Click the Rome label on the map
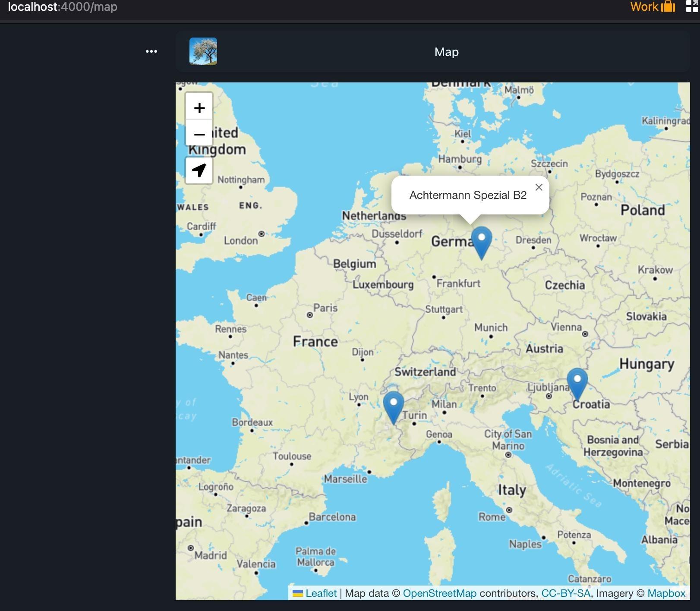This screenshot has width=700, height=611. (x=492, y=517)
